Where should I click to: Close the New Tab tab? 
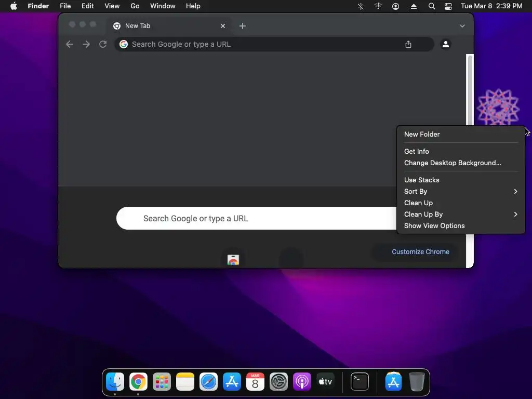pyautogui.click(x=222, y=26)
